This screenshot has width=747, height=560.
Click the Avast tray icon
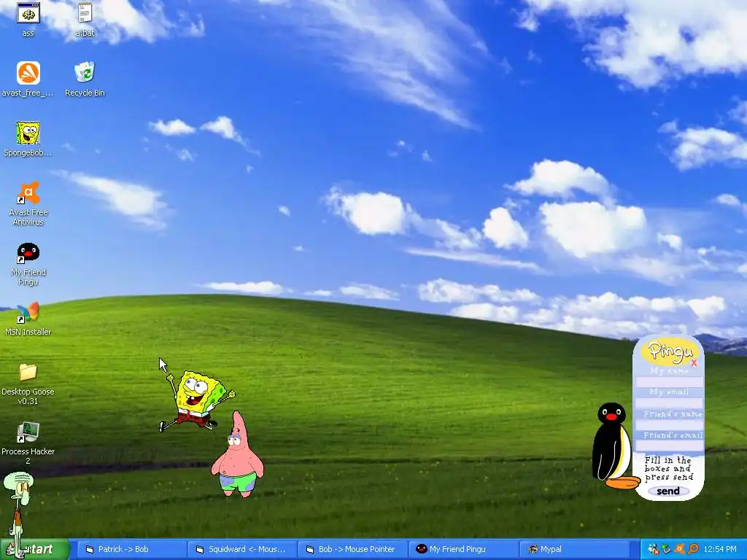point(680,550)
